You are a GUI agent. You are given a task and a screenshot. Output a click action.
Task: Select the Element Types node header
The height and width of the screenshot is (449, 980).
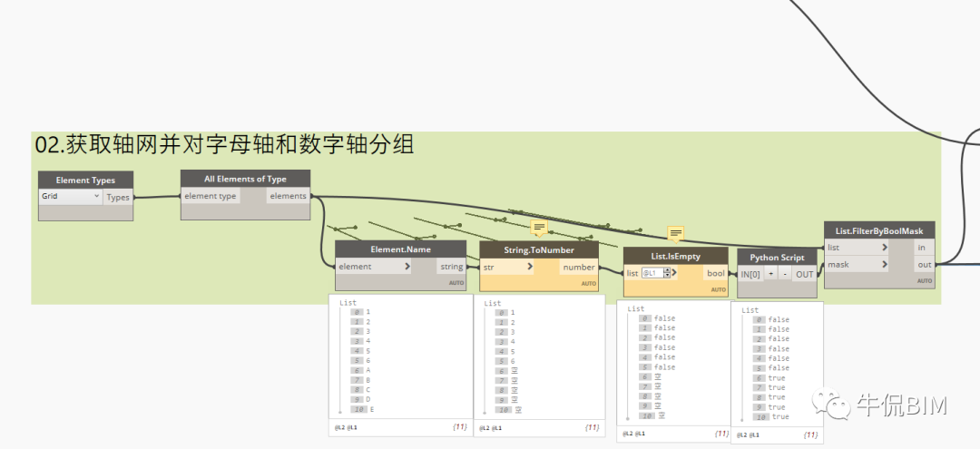[x=85, y=180]
